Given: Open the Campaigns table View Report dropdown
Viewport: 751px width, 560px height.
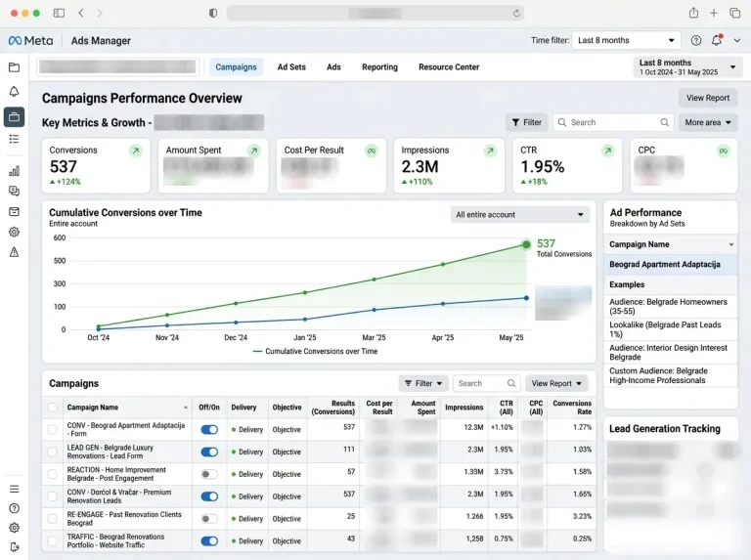Looking at the screenshot, I should [x=556, y=383].
